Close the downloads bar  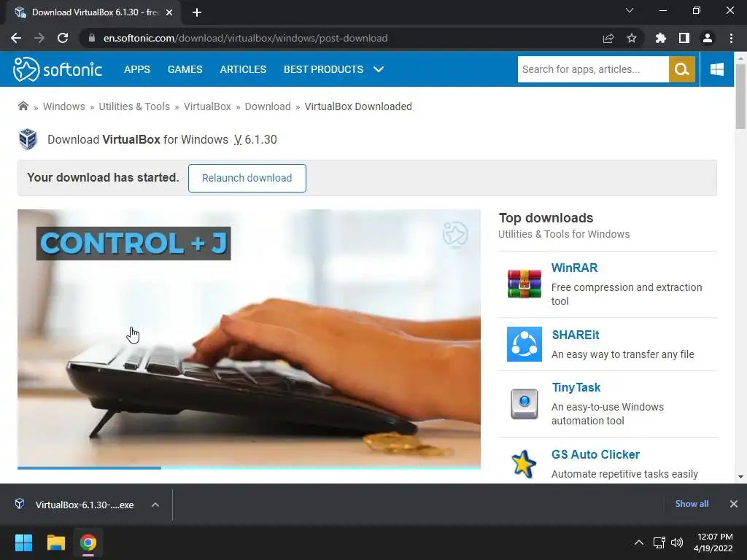coord(734,504)
